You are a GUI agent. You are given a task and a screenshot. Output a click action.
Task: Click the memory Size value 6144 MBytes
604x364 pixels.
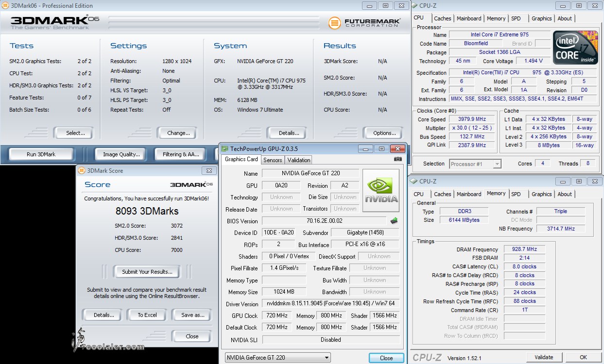[464, 220]
